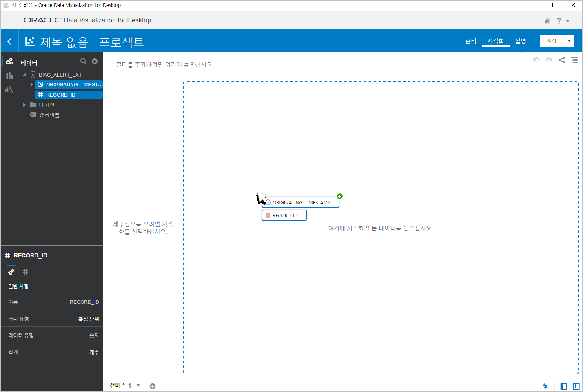Viewport: 583px width, 392px height.
Task: Add data with plus icon in 데이터 panel
Action: [x=95, y=61]
